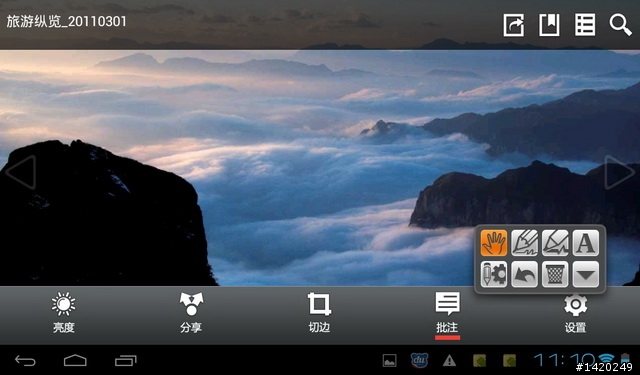This screenshot has width=640, height=375.
Task: Delete annotations with trash bin icon
Action: pyautogui.click(x=555, y=274)
